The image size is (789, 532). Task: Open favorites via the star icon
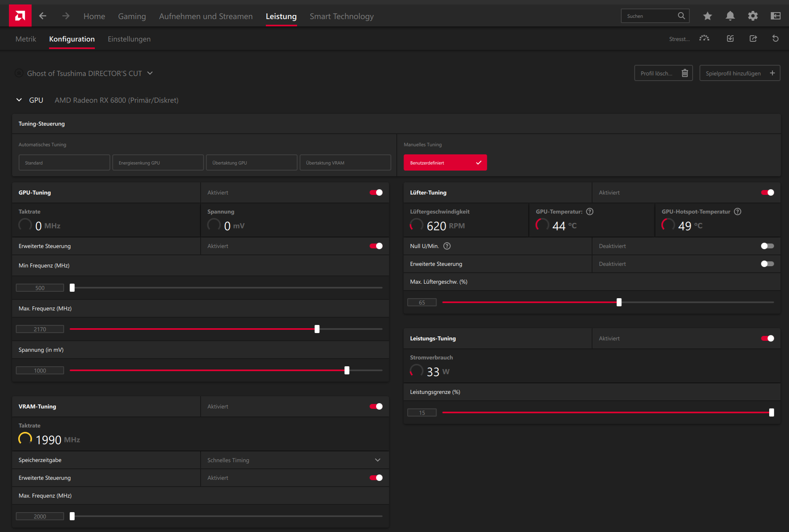[707, 16]
